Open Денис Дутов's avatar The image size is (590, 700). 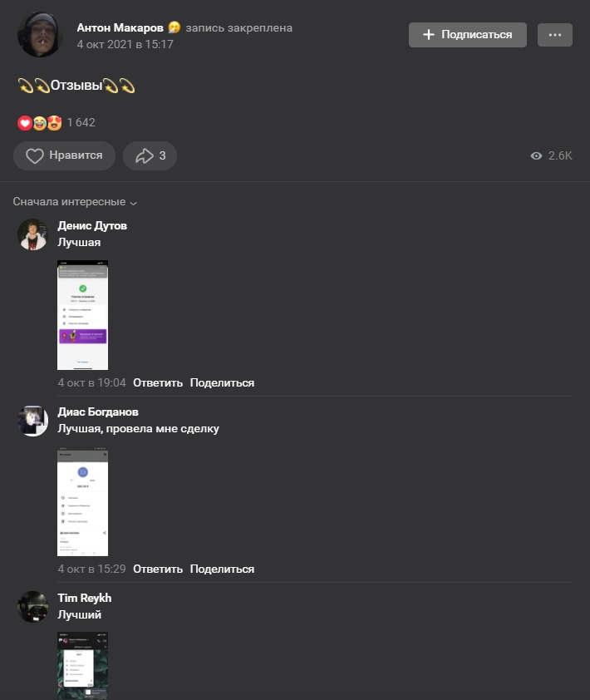(x=32, y=234)
